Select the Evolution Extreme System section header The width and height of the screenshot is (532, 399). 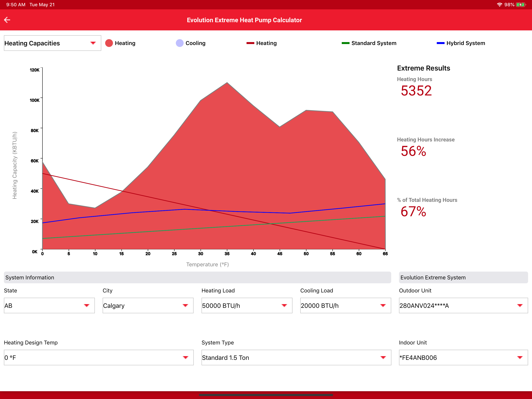(x=463, y=277)
